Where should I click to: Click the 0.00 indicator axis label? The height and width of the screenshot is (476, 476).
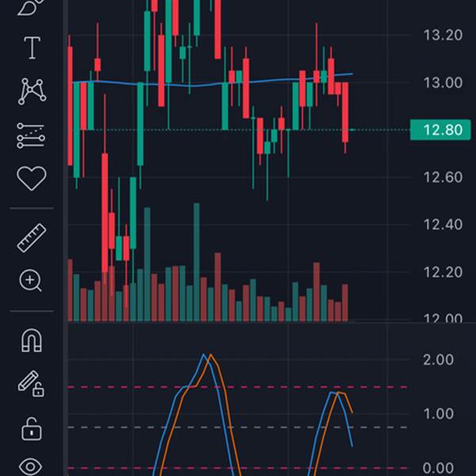(439, 468)
